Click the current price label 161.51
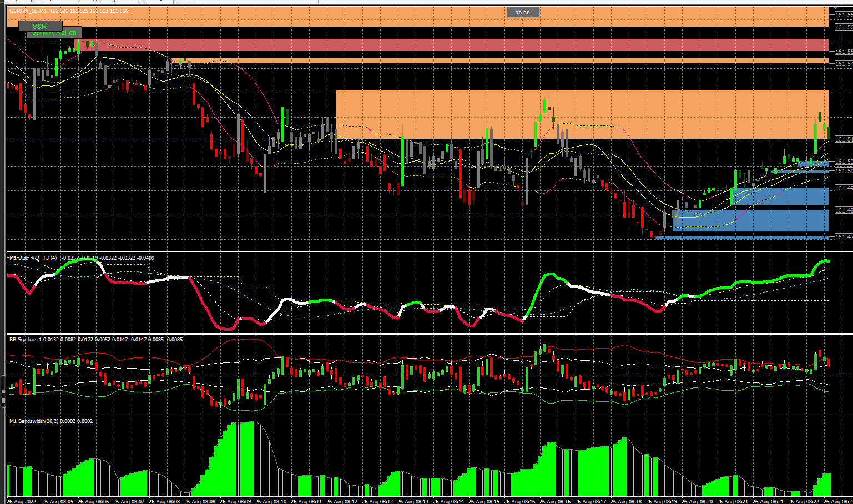Viewport: 853px width, 504px height. click(x=844, y=139)
